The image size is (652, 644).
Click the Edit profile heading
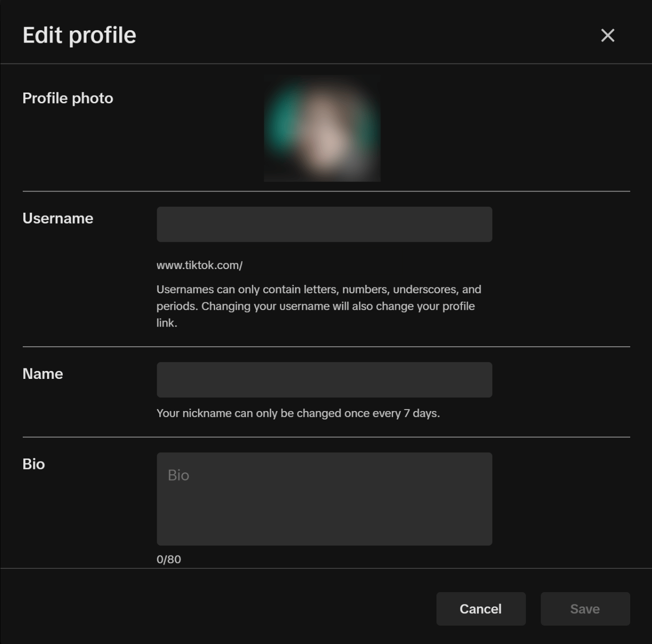click(79, 35)
